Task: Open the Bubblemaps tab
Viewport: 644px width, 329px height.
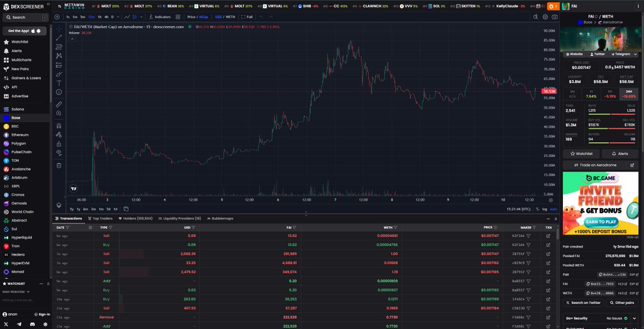Action: point(220,218)
